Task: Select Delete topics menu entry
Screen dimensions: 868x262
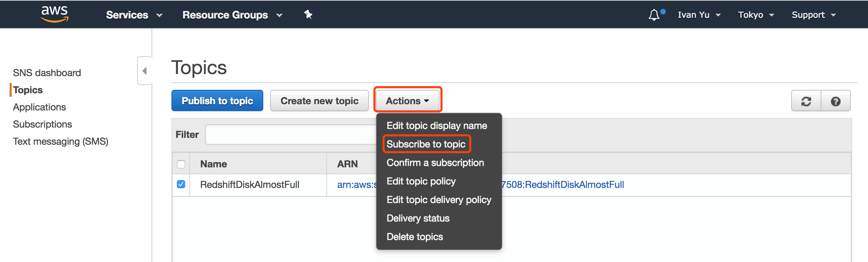Action: tap(415, 237)
